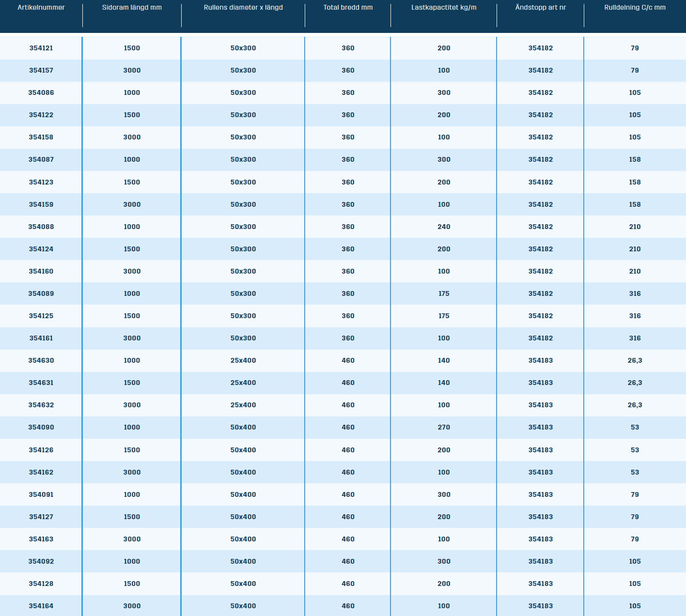Click side frame length 1500 in row 354127
The width and height of the screenshot is (686, 616).
[x=132, y=517]
